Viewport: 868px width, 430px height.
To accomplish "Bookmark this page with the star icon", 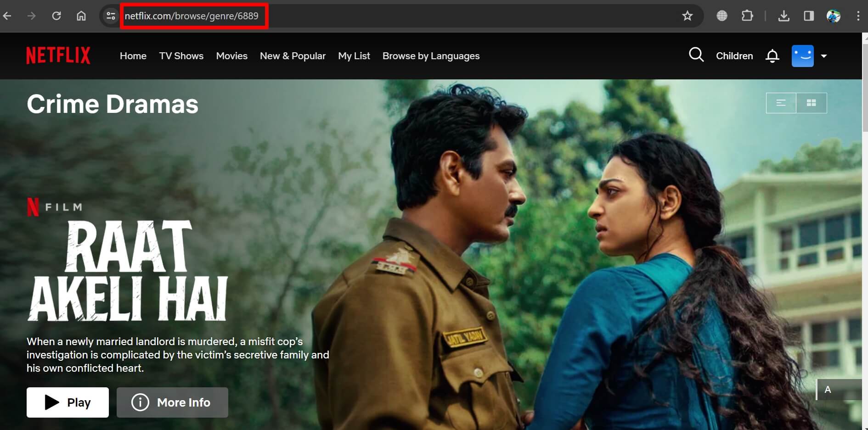I will pos(687,16).
